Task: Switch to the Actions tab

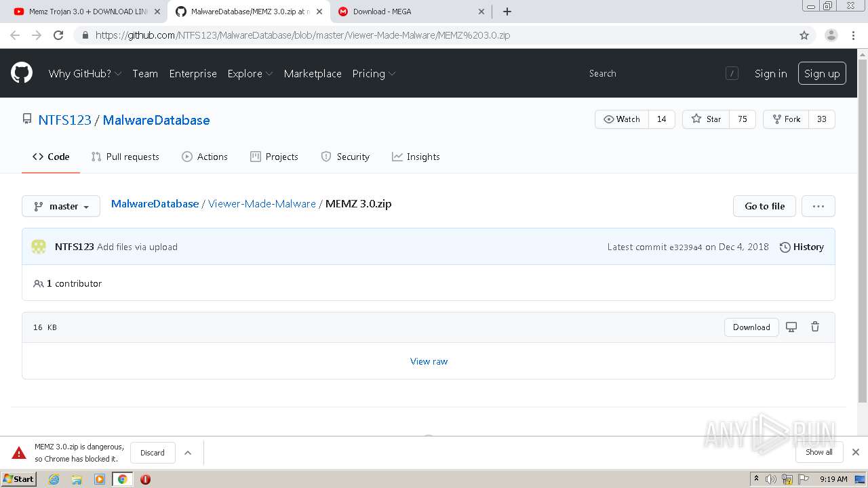Action: click(x=205, y=157)
